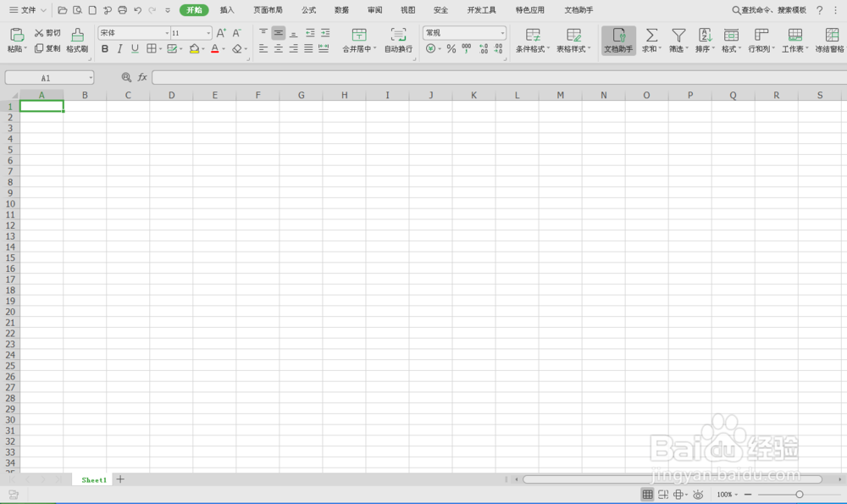
Task: Switch to the 数据 tab
Action: pos(341,10)
